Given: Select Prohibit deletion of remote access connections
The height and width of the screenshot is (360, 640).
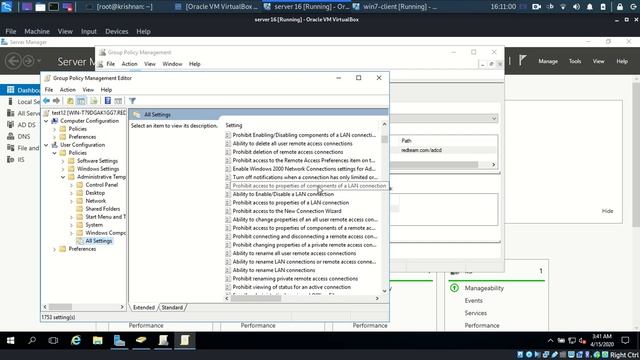Looking at the screenshot, I should point(288,152).
